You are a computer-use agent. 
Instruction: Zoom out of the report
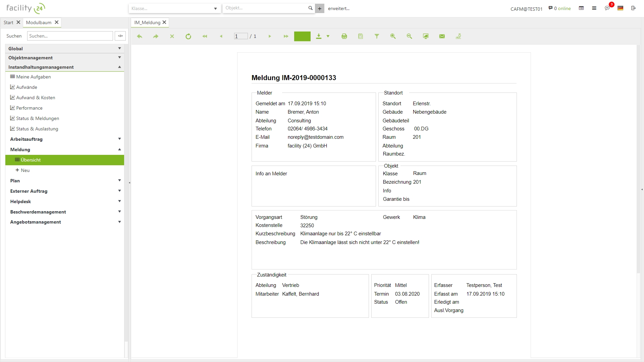(x=409, y=36)
